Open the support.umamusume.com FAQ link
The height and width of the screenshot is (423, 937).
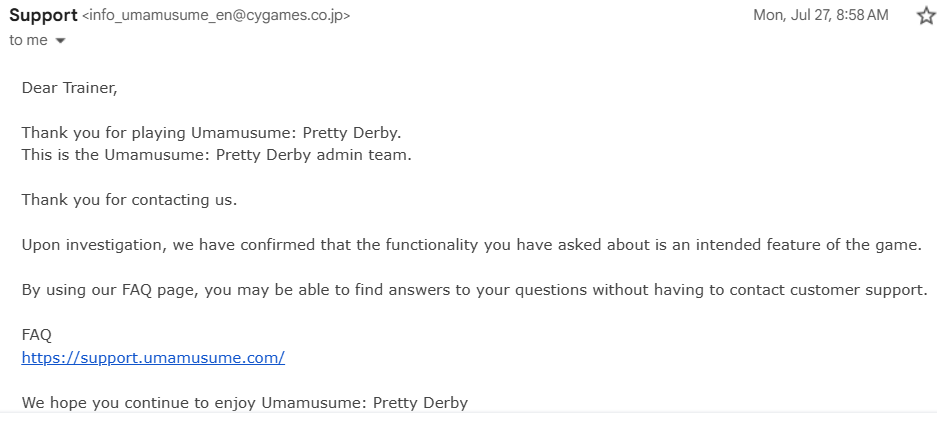tap(153, 358)
